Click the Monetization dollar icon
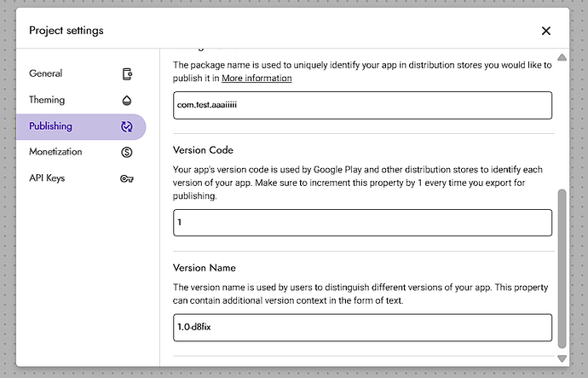Image resolution: width=588 pixels, height=378 pixels. point(127,152)
